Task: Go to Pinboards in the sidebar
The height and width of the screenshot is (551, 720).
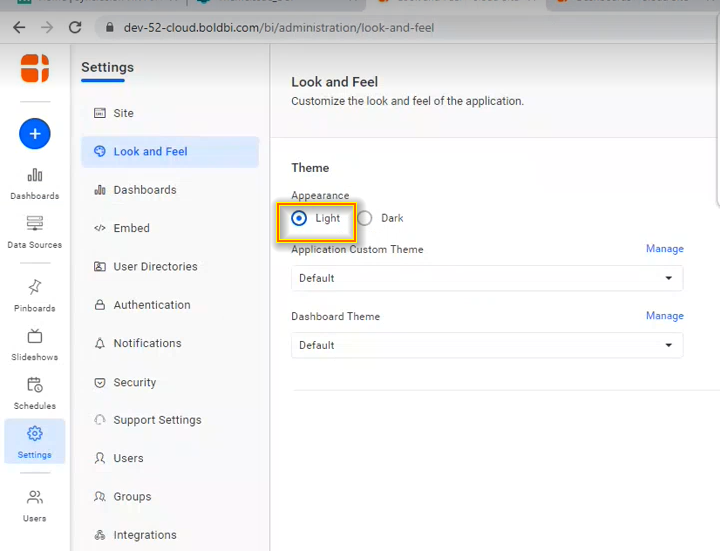Action: click(34, 295)
